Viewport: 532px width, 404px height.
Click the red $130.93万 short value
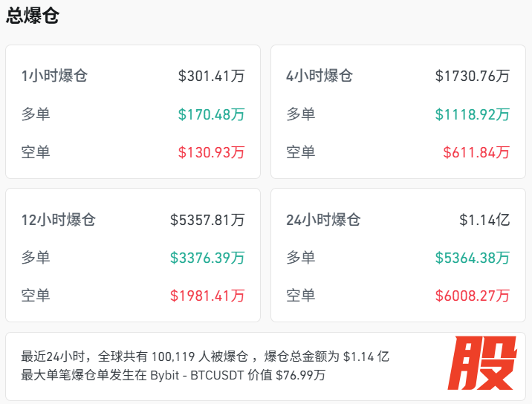[211, 152]
